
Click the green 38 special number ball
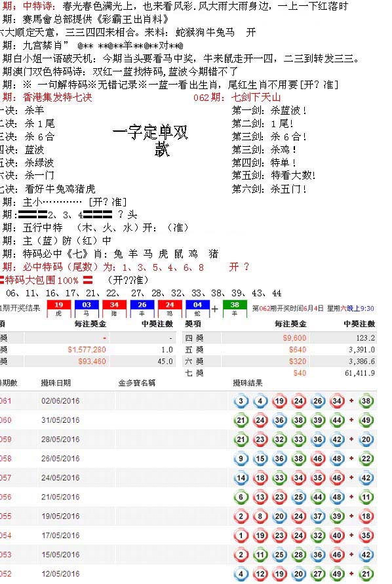(235, 309)
